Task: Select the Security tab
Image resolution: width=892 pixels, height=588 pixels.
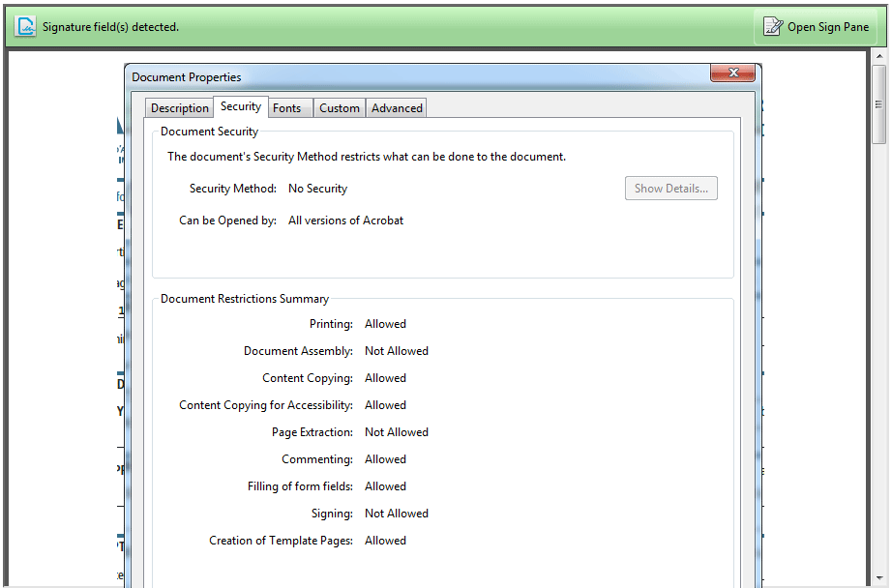Action: pos(240,106)
